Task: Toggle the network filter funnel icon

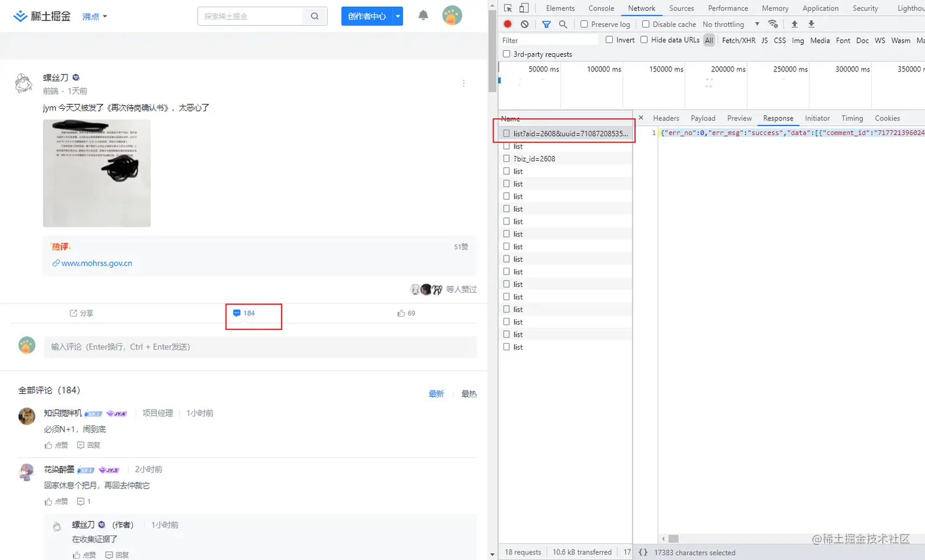Action: [x=546, y=24]
